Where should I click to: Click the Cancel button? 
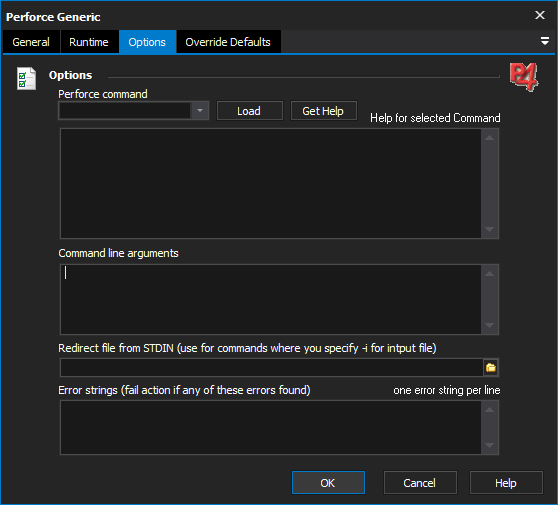coord(420,483)
